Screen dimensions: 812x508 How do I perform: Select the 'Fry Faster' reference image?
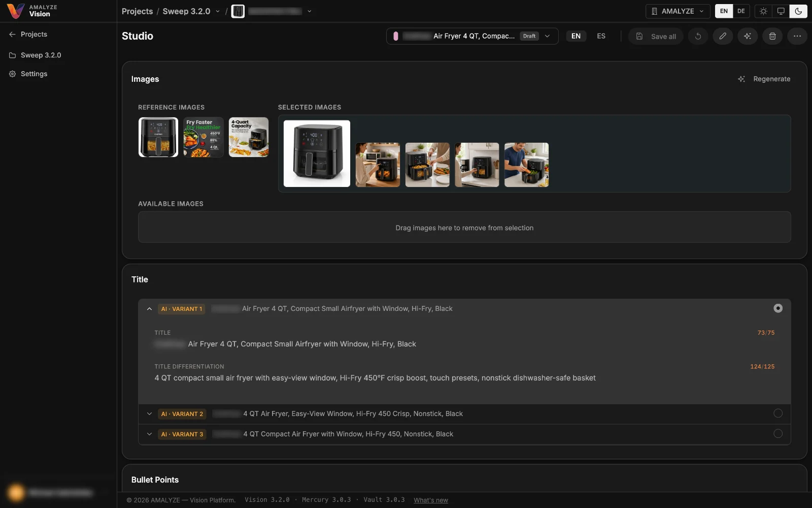click(204, 137)
